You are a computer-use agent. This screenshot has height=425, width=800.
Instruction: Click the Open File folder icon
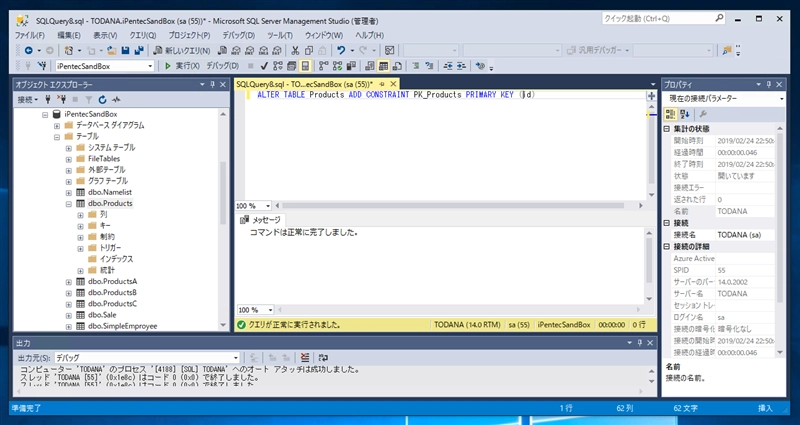click(x=111, y=51)
